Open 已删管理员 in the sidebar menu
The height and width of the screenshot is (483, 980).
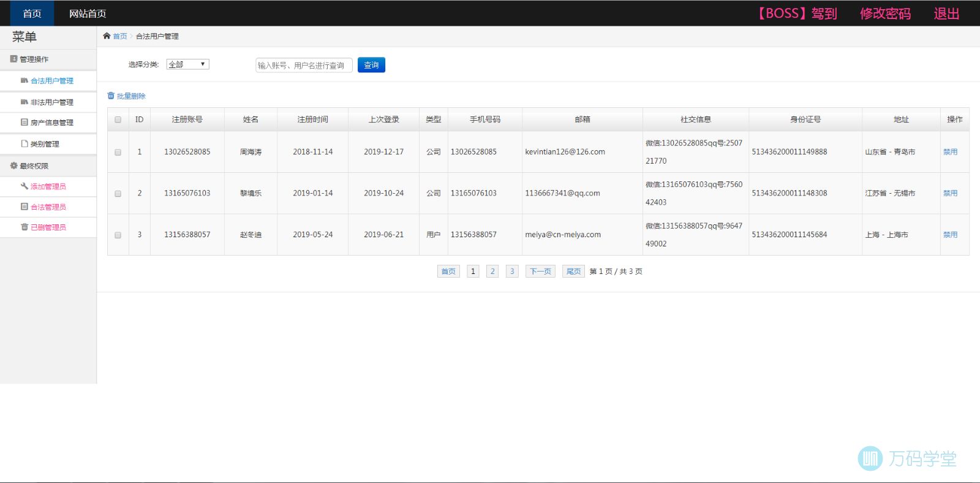(x=48, y=227)
